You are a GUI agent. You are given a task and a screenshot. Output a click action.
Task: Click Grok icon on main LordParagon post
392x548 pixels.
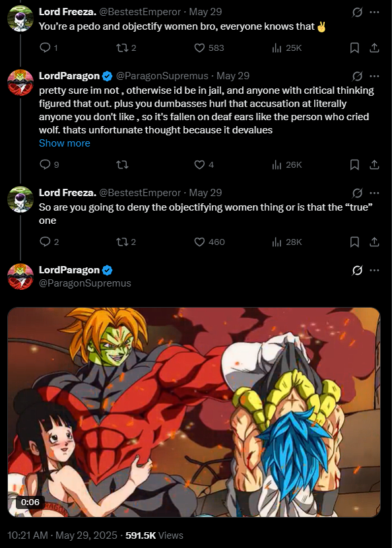[357, 270]
